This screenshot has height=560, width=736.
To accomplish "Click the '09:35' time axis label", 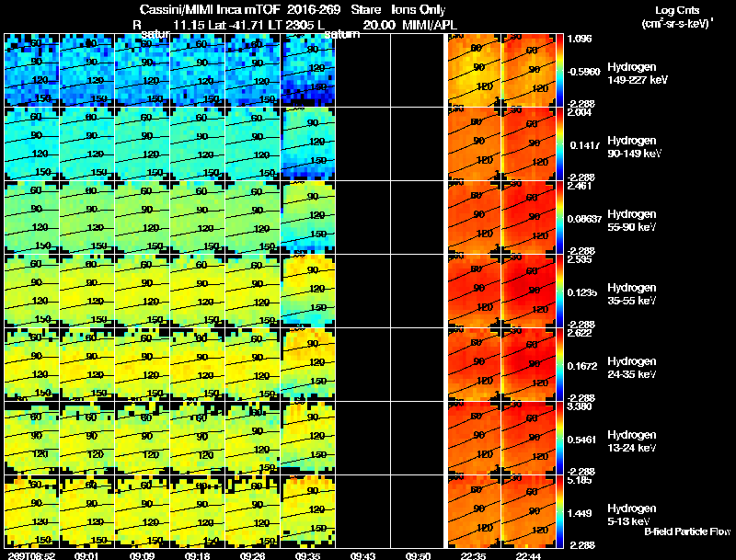I will tap(307, 555).
